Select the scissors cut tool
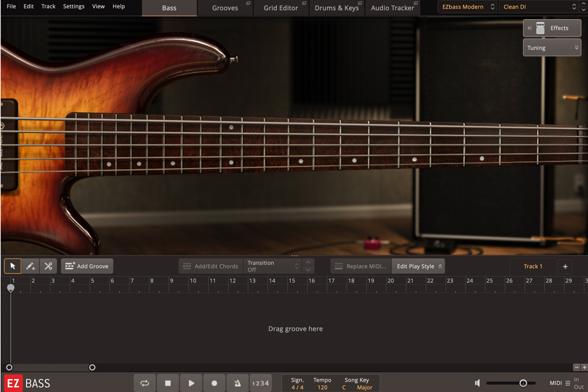 click(x=48, y=266)
